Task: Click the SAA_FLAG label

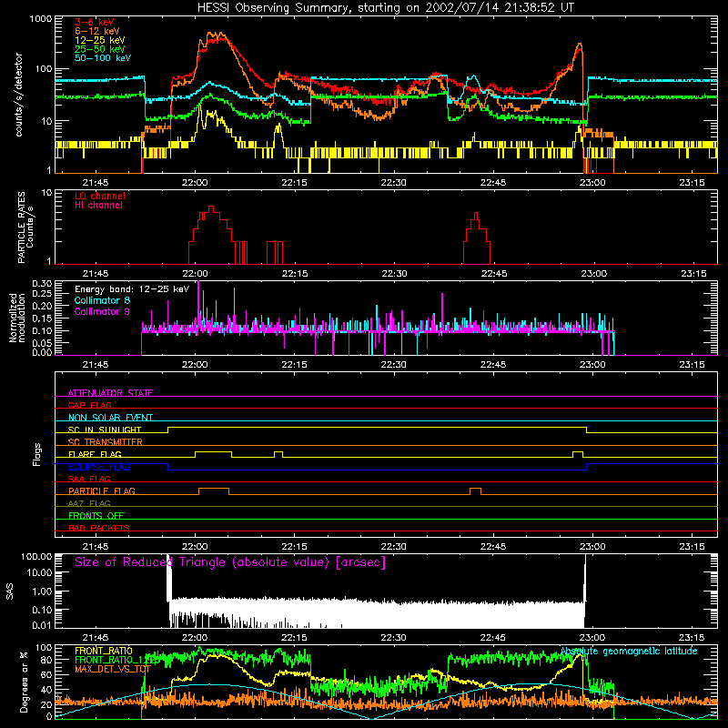Action: pos(89,479)
